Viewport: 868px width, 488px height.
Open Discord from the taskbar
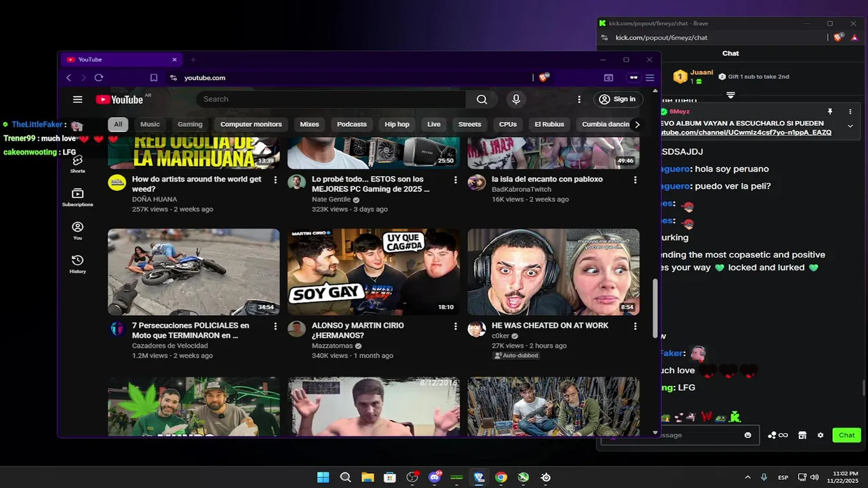[434, 477]
